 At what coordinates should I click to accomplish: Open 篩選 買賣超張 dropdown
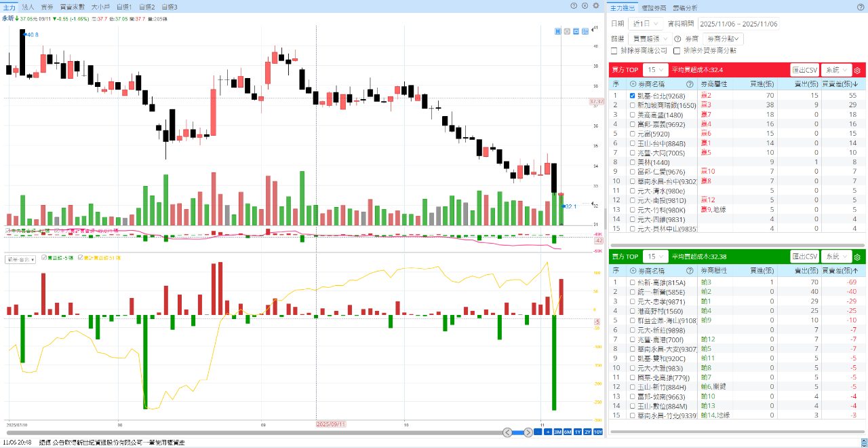click(650, 39)
